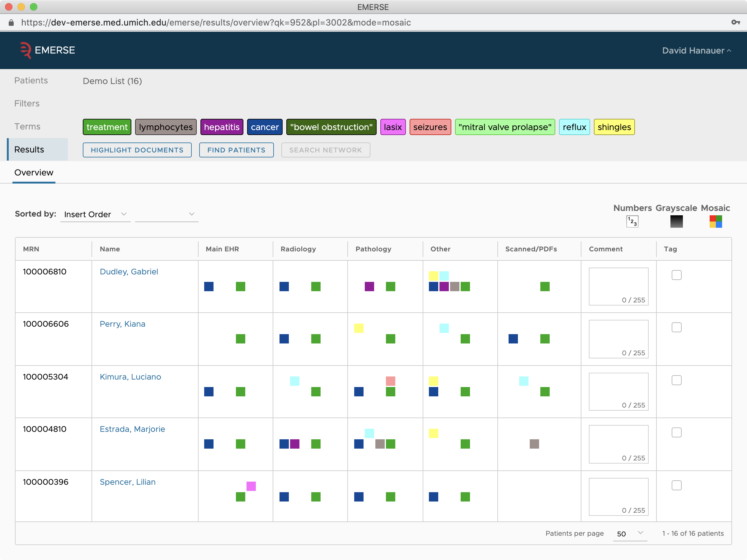The width and height of the screenshot is (747, 560).
Task: Go to the Filters section
Action: tap(27, 103)
